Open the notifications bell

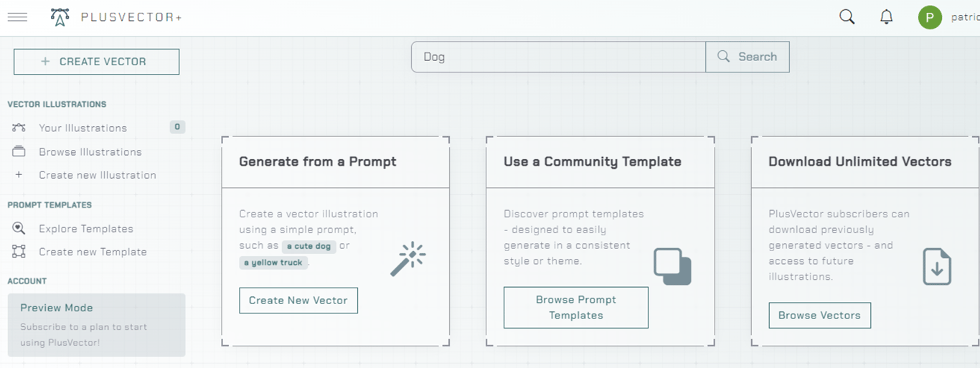pos(887,16)
